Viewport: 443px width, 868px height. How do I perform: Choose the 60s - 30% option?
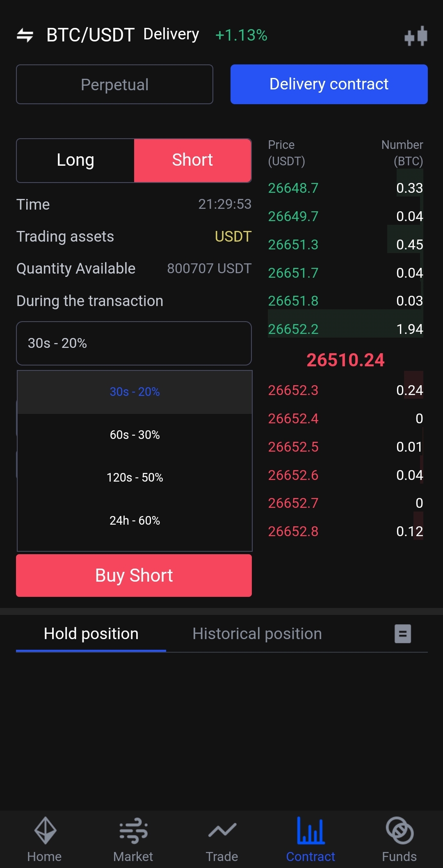(x=135, y=435)
